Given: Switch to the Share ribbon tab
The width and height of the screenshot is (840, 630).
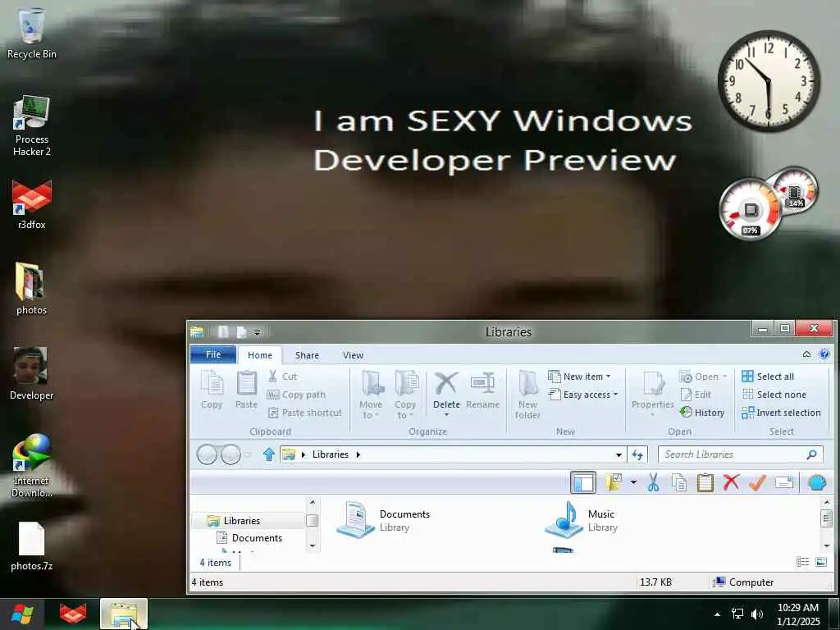Looking at the screenshot, I should click(307, 355).
